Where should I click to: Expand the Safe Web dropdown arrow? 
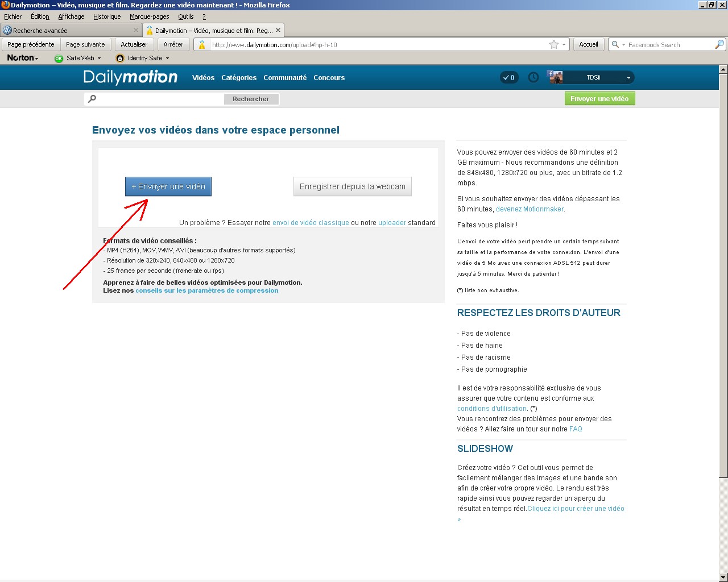pos(99,58)
